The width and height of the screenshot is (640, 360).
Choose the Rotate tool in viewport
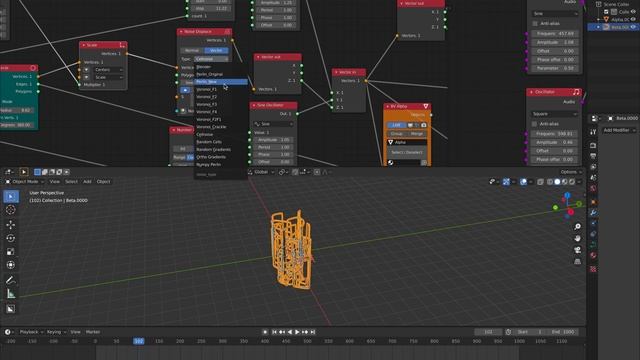tap(11, 238)
